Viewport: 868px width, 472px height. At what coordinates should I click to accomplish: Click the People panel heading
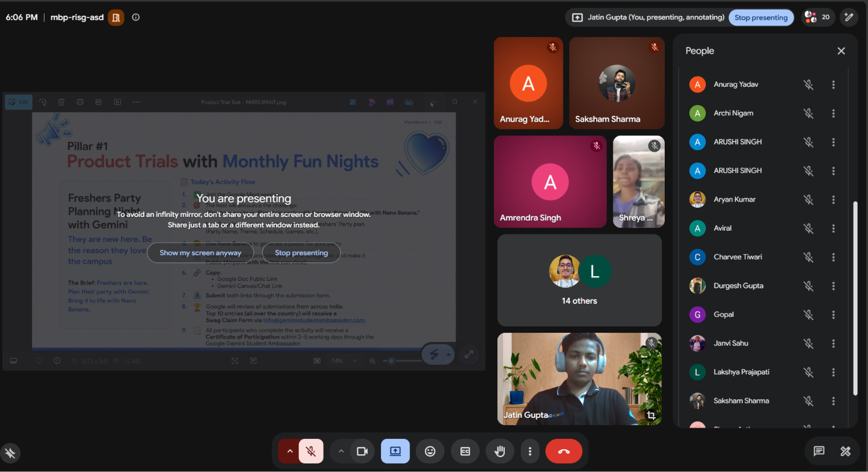pyautogui.click(x=700, y=51)
